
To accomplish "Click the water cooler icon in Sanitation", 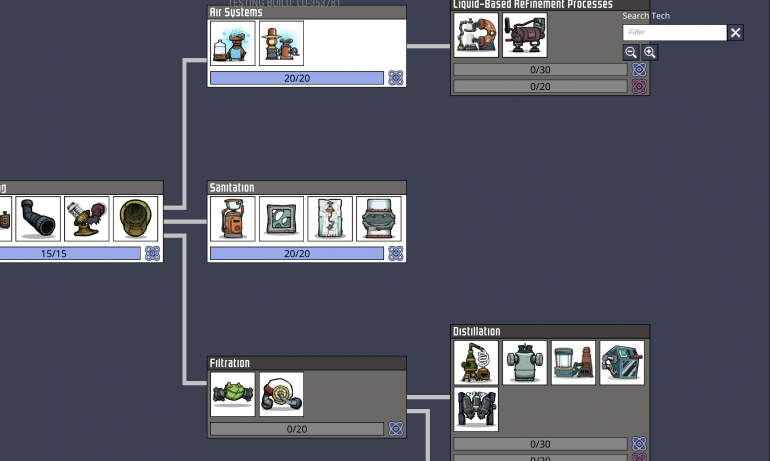I will [233, 218].
